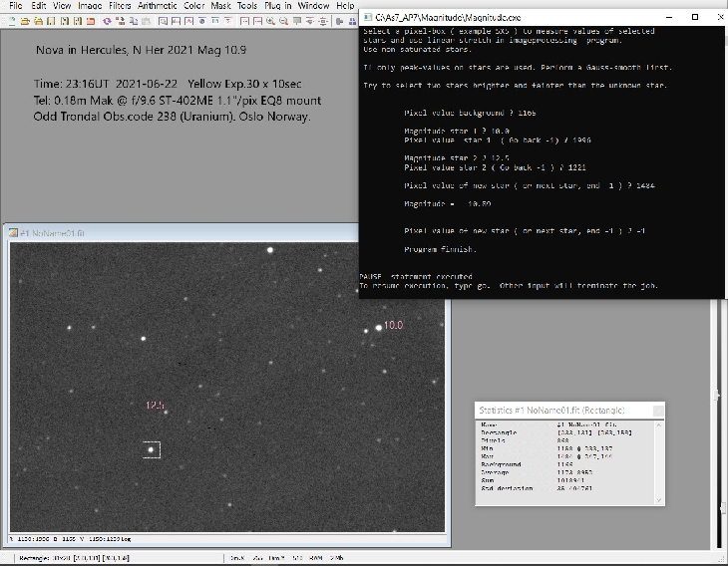Open the Plug in menu
The width and height of the screenshot is (728, 566).
277,6
